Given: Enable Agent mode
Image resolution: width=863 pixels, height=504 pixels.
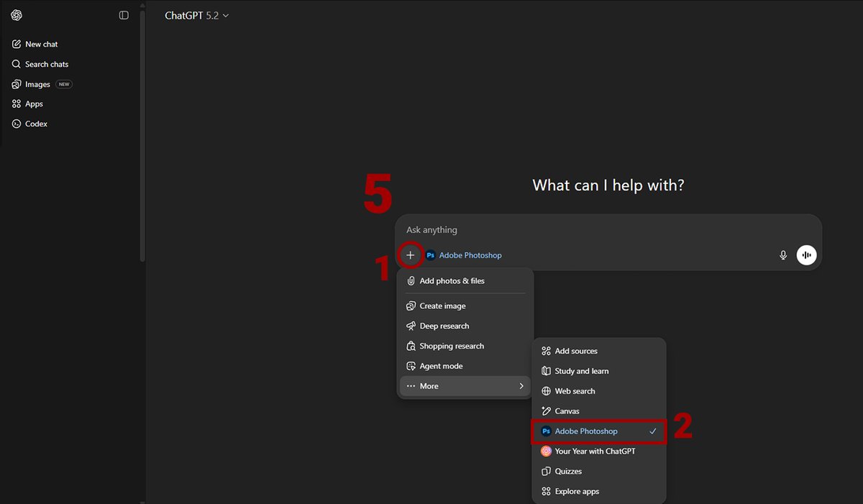Looking at the screenshot, I should [x=465, y=367].
